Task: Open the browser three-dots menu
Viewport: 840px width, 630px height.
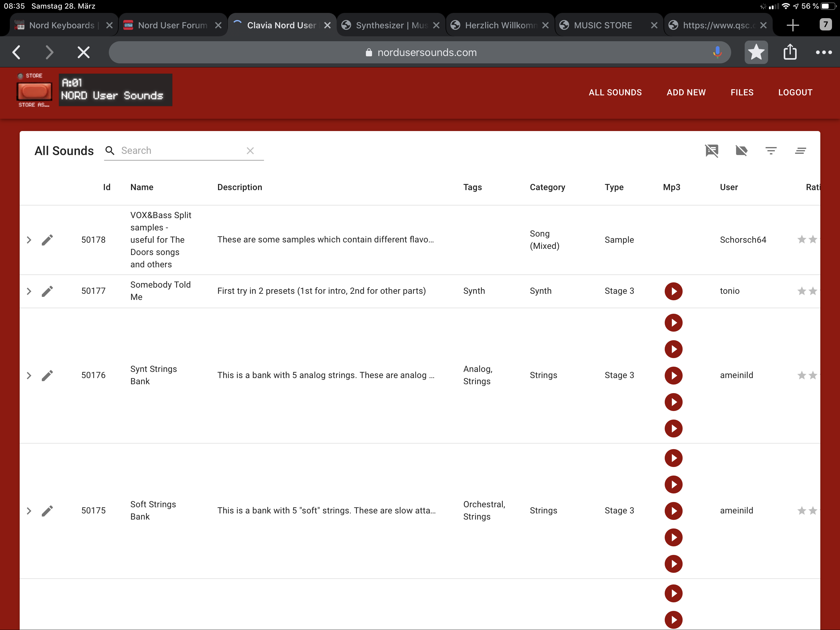Action: (x=824, y=52)
